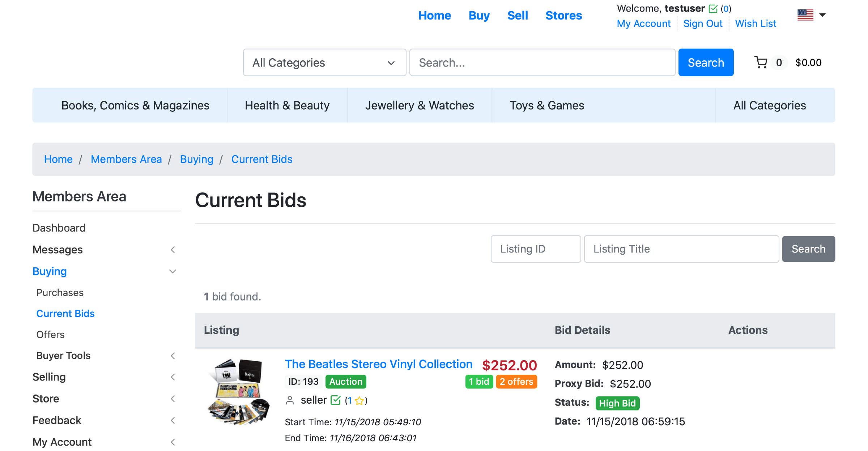The image size is (868, 451).
Task: Click the gray bid filter Search button
Action: (x=808, y=249)
